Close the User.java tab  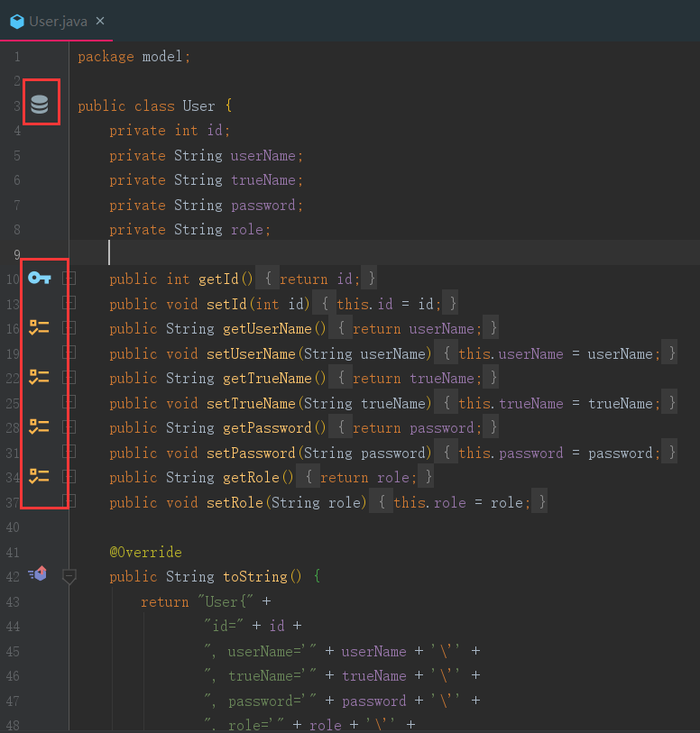point(100,21)
